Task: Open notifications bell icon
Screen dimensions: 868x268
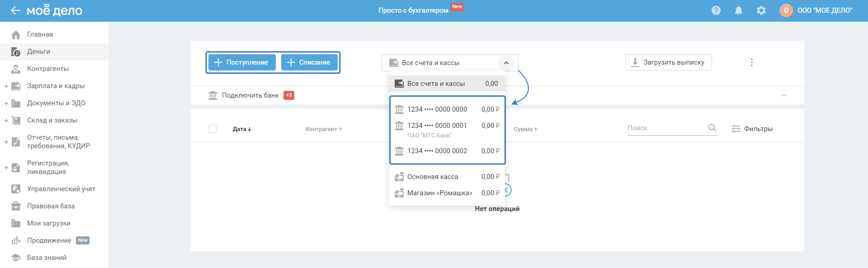Action: 739,10
